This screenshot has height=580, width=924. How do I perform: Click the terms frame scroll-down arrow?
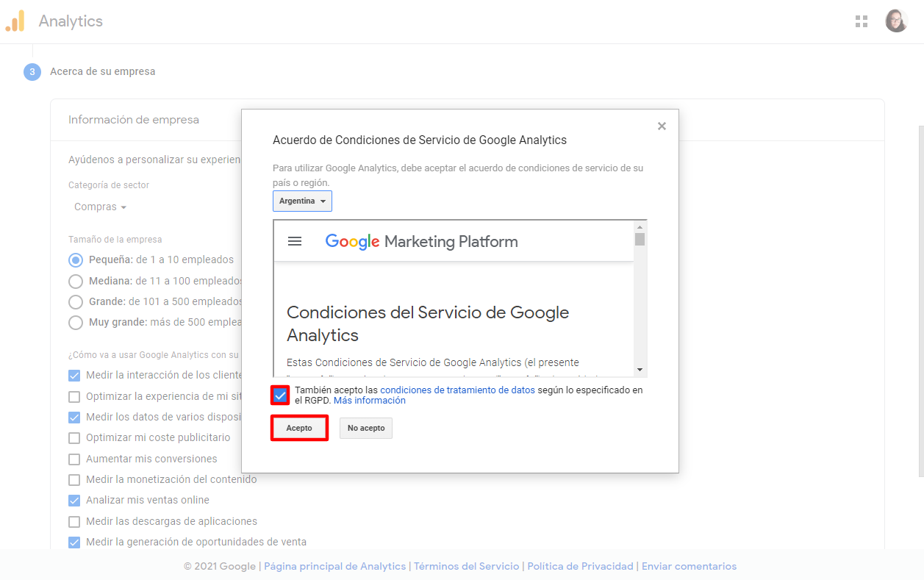[640, 370]
